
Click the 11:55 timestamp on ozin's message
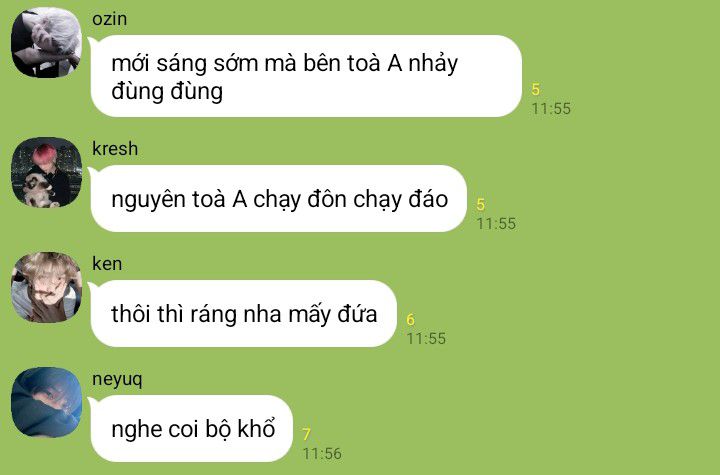(551, 109)
